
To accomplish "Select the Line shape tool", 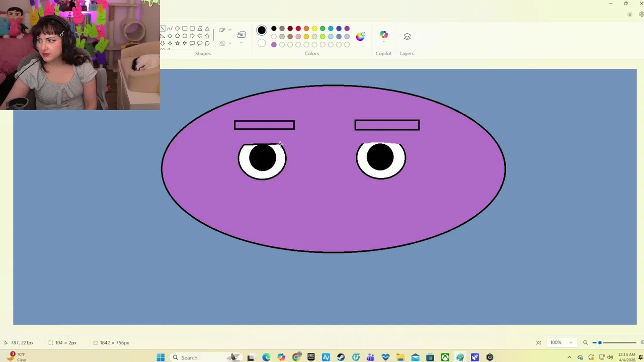I will tap(163, 29).
